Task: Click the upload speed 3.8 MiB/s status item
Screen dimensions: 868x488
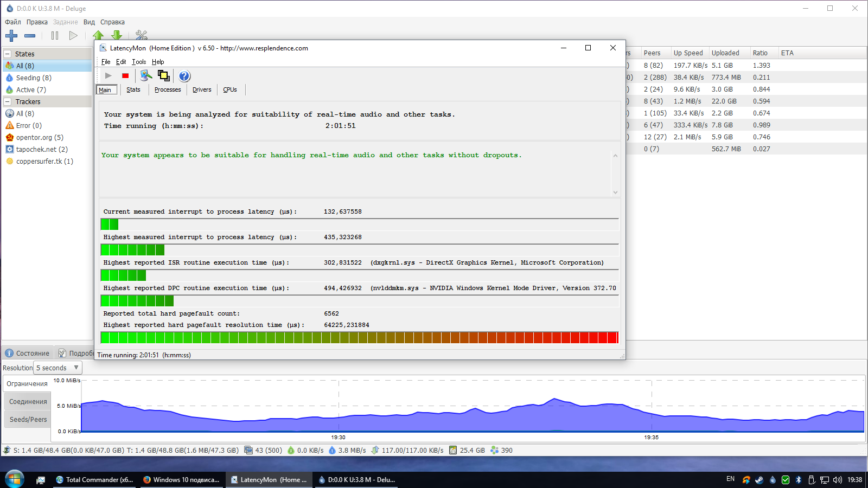Action: coord(347,451)
